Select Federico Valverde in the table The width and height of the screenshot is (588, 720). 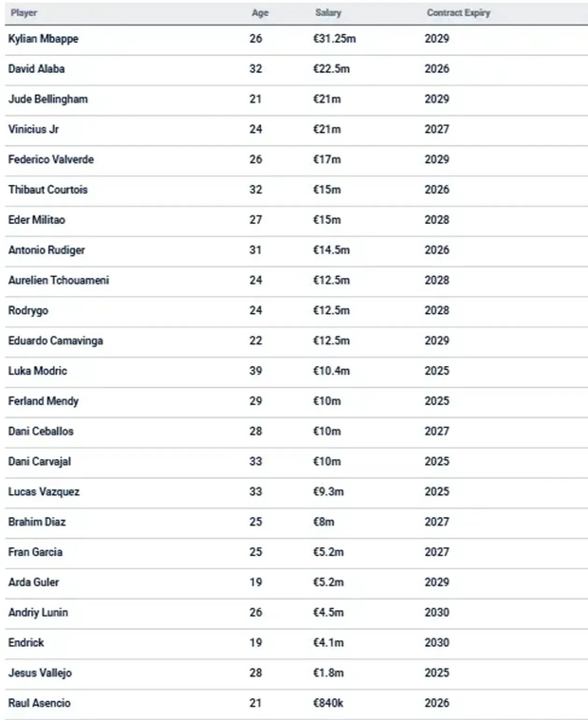click(50, 159)
